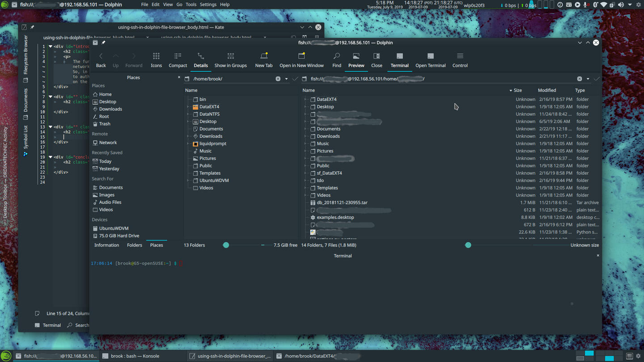Go Back in Dolphin toolbar
The image size is (644, 362).
(101, 60)
